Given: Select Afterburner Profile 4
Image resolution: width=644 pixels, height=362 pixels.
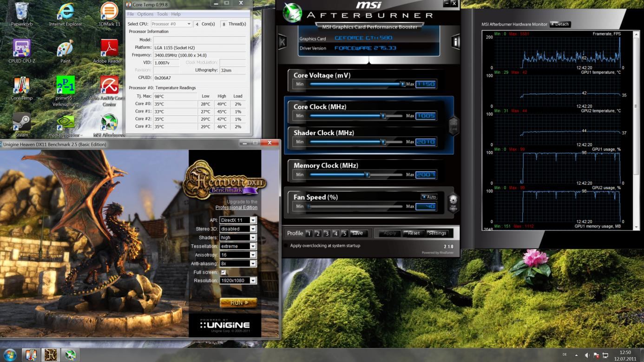Looking at the screenshot, I should click(x=335, y=233).
